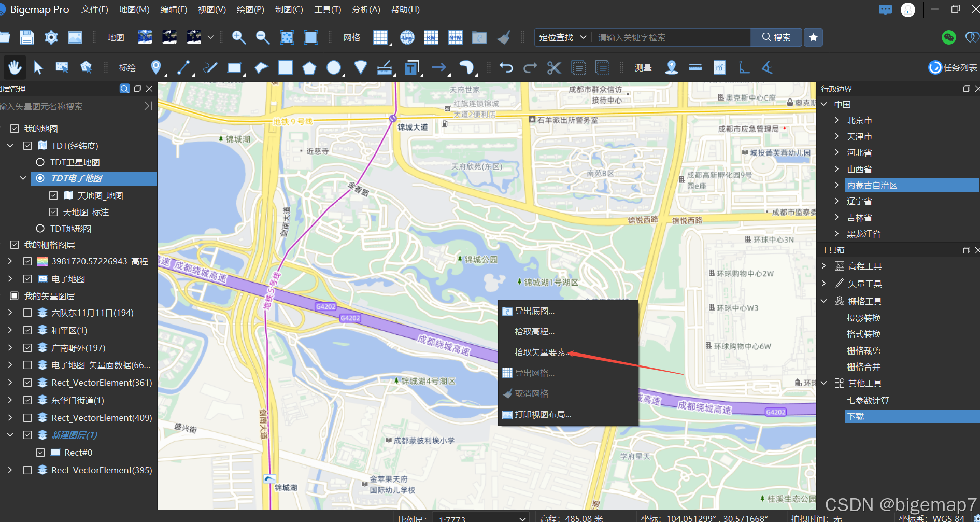Click the vector layer name search field

[x=70, y=106]
